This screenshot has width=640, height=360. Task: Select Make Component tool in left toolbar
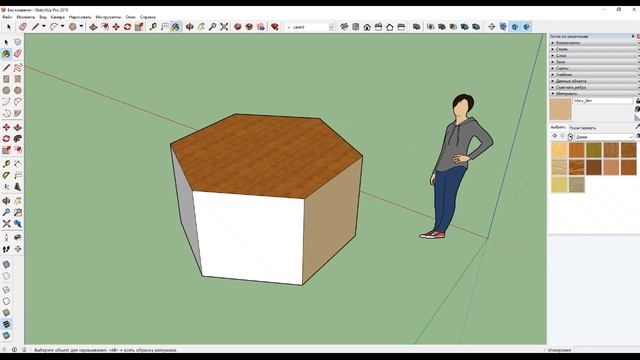18,42
